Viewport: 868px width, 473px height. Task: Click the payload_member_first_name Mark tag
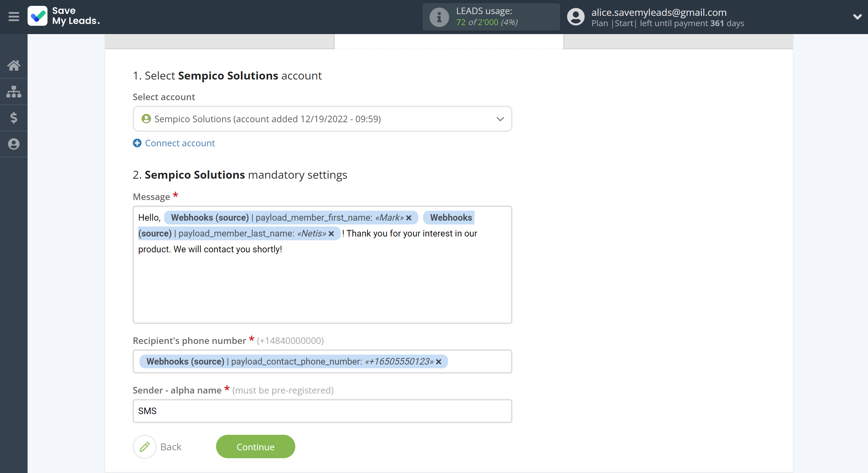tap(291, 218)
